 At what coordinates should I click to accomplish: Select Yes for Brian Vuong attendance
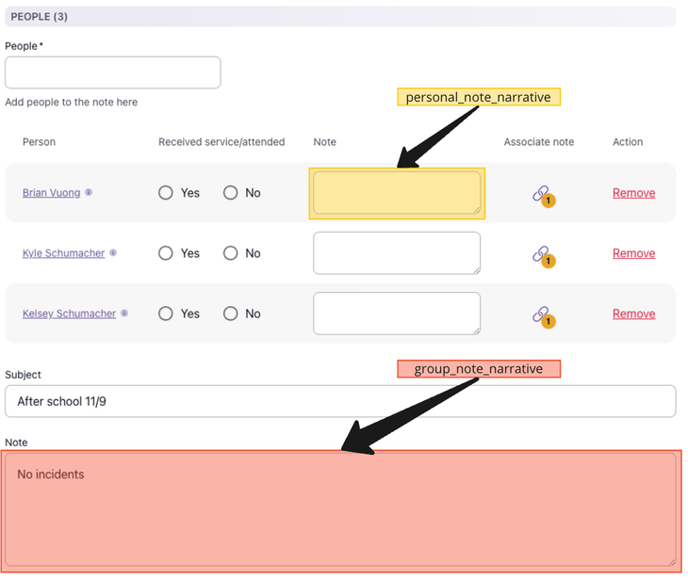pyautogui.click(x=166, y=193)
